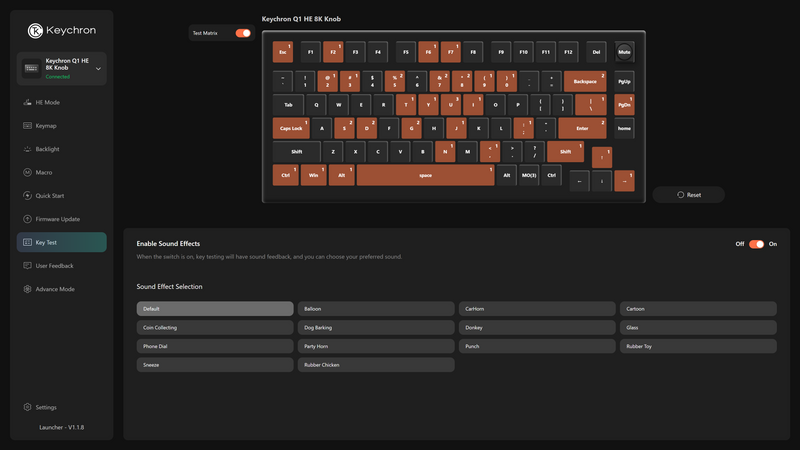Click the Del key
800x450 pixels.
[x=596, y=52]
